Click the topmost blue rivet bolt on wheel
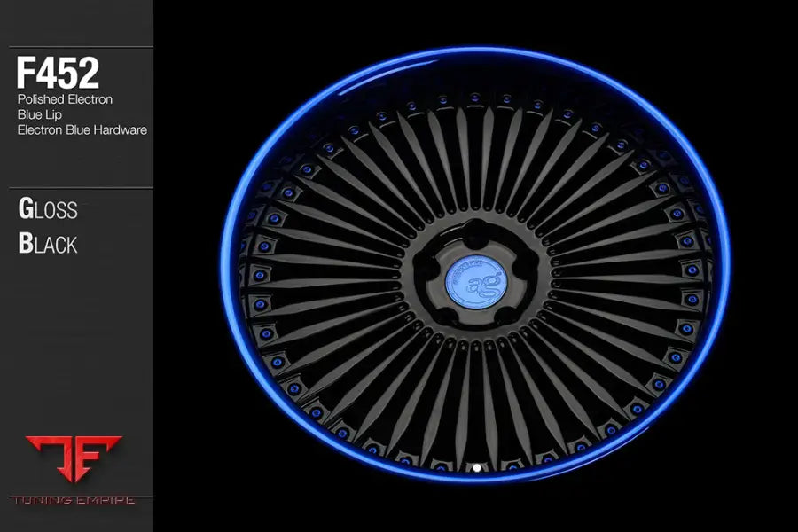This screenshot has width=798, height=532. pos(475,96)
